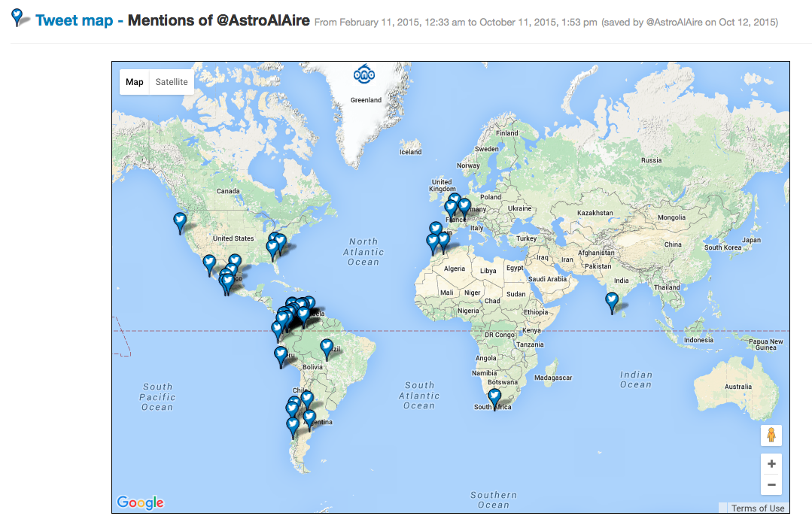Click the tweet pin over Germany
812x528 pixels.
pos(464,205)
